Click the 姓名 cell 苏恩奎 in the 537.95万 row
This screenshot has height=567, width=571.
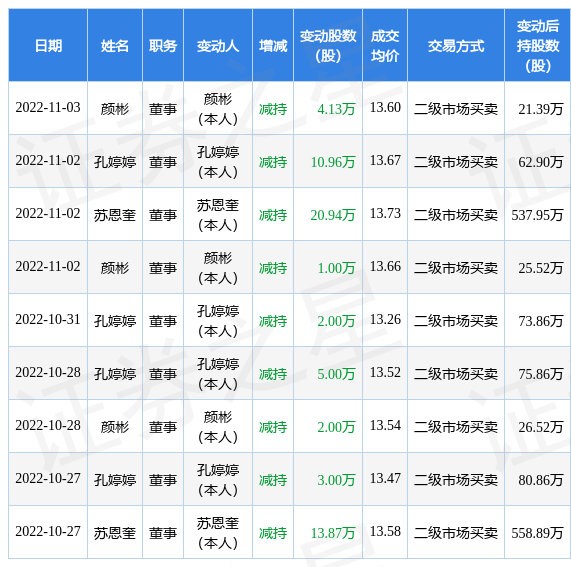pyautogui.click(x=115, y=215)
